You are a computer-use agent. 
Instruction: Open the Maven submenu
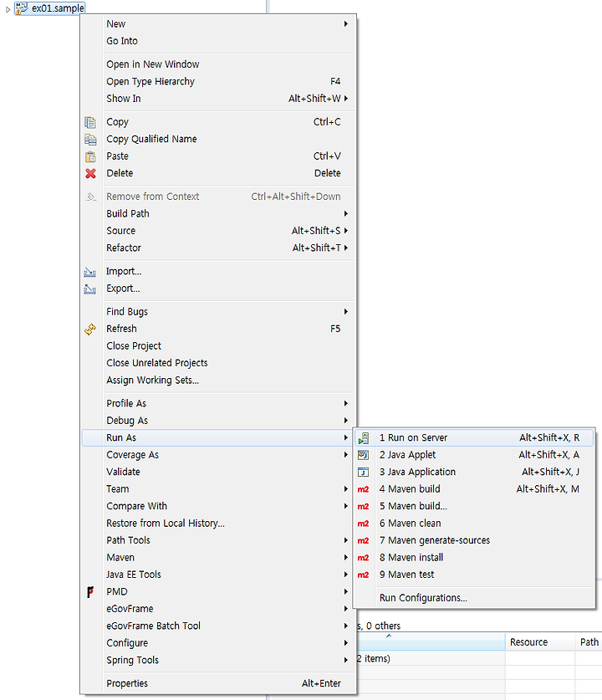[219, 558]
